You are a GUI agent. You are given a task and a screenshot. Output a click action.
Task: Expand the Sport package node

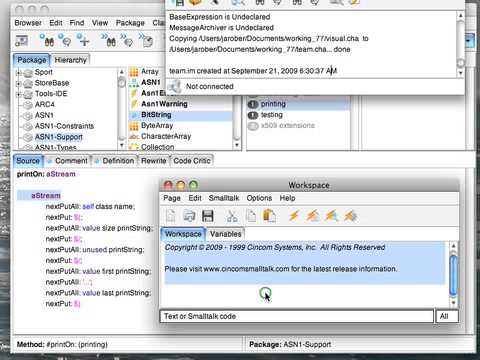pyautogui.click(x=19, y=72)
